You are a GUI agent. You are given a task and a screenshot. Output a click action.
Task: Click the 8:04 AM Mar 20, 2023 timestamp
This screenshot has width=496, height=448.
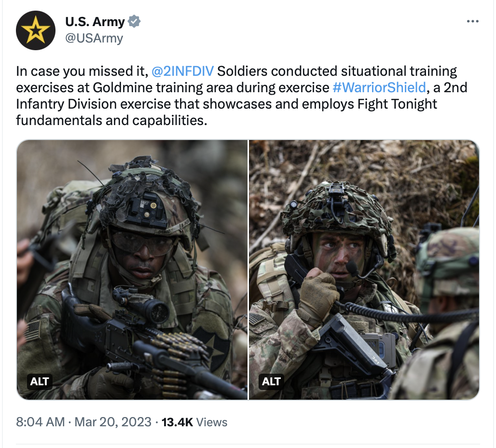tap(84, 422)
